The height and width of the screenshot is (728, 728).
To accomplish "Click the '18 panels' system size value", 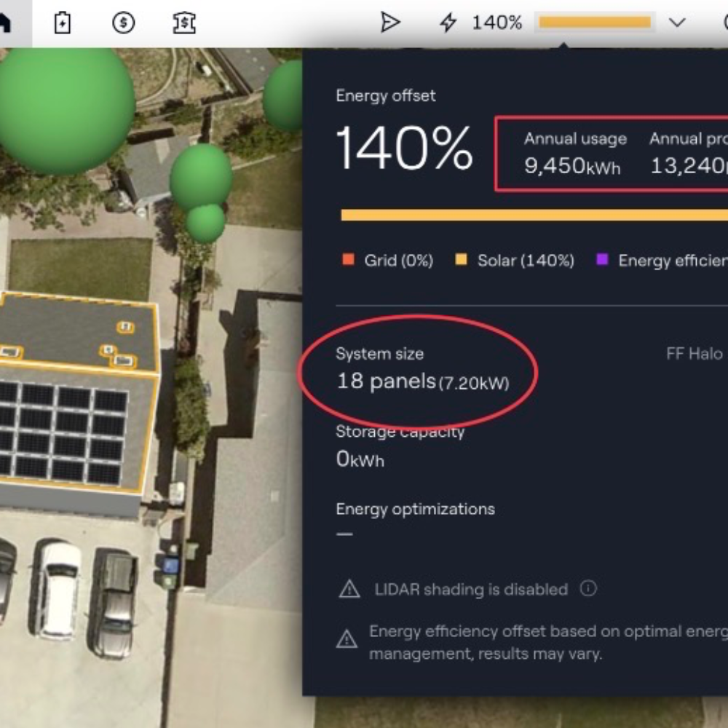I will 387,381.
